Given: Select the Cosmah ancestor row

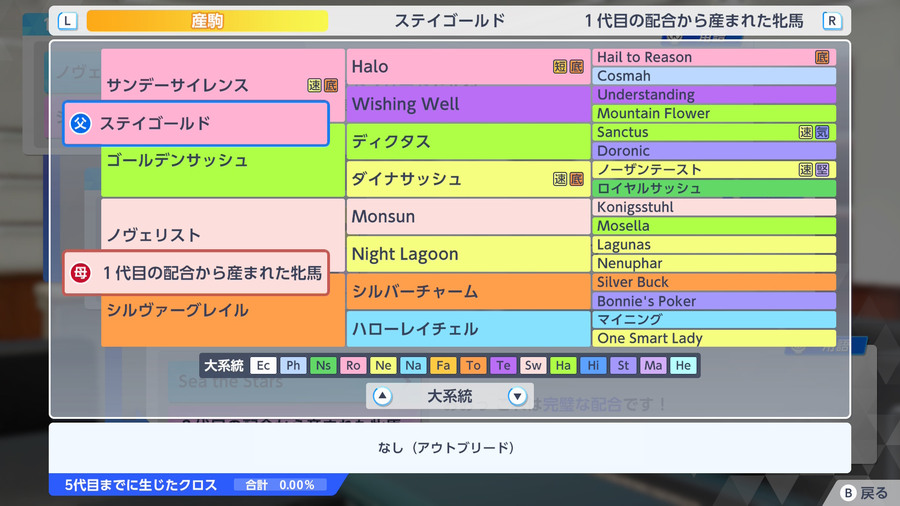Looking at the screenshot, I should [x=714, y=76].
